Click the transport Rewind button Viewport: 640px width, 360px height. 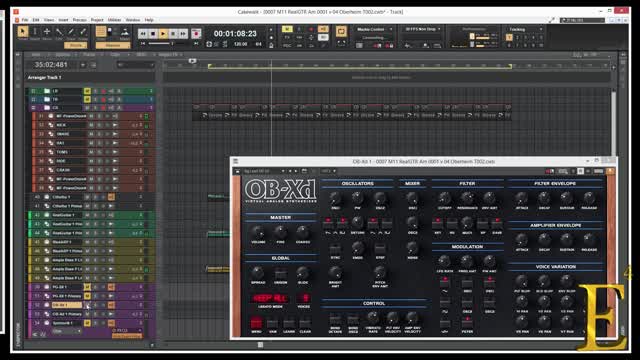coord(143,33)
